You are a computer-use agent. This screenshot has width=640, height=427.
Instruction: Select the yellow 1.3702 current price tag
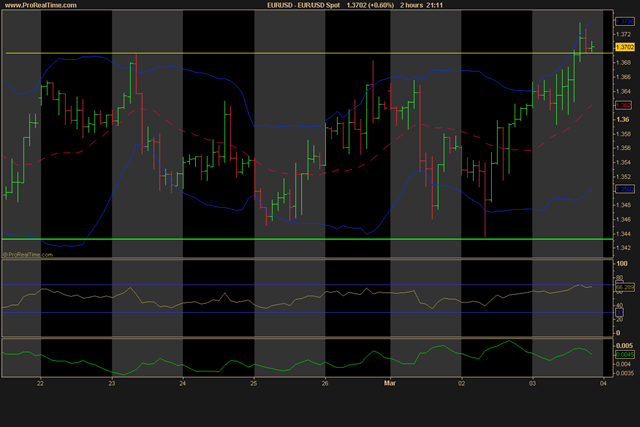coord(624,47)
